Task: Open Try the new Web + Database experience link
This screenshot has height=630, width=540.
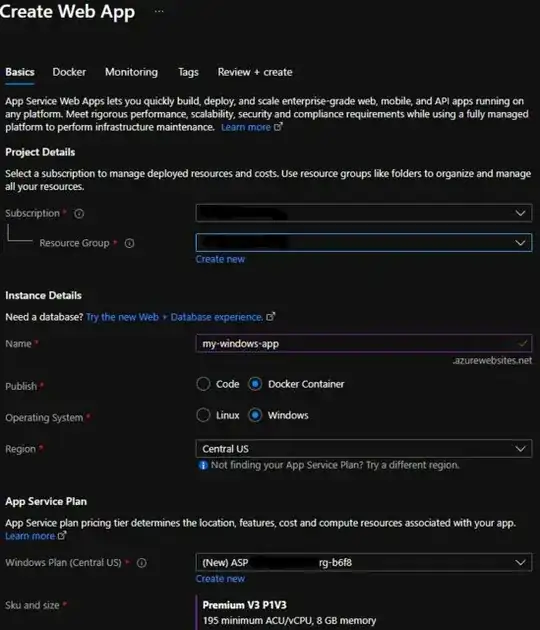Action: (x=180, y=317)
